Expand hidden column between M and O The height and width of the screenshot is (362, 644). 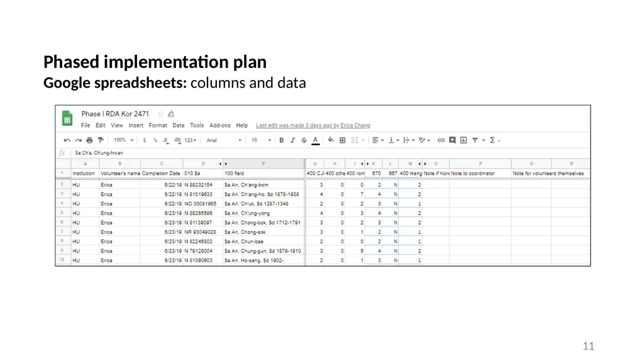422,164
